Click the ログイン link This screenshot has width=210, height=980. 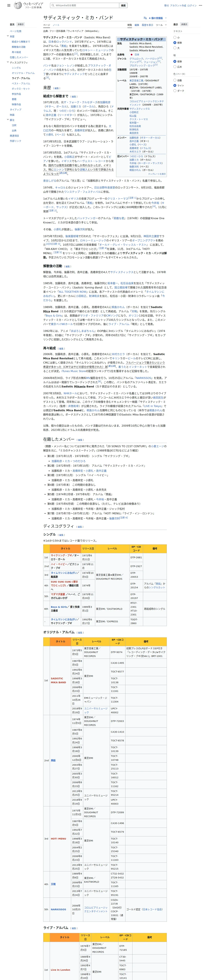[x=192, y=6]
